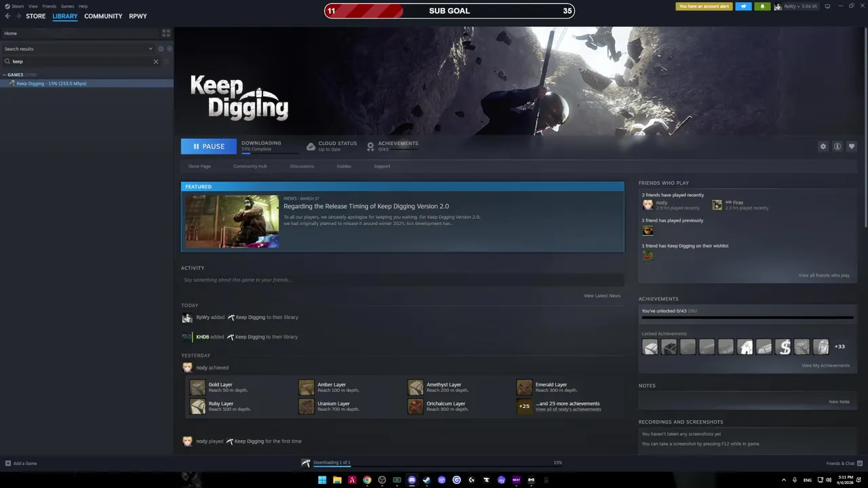Viewport: 868px width, 488px height.
Task: Open the Support link
Action: [382, 166]
